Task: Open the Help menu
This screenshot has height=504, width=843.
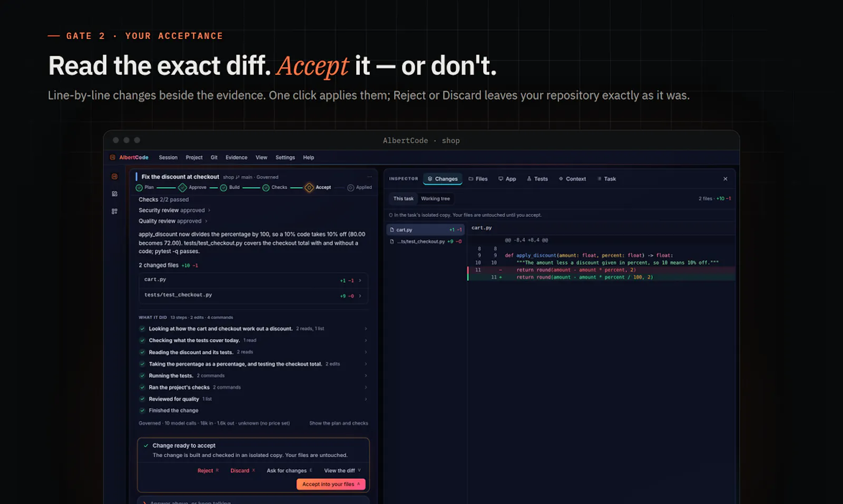Action: click(309, 157)
